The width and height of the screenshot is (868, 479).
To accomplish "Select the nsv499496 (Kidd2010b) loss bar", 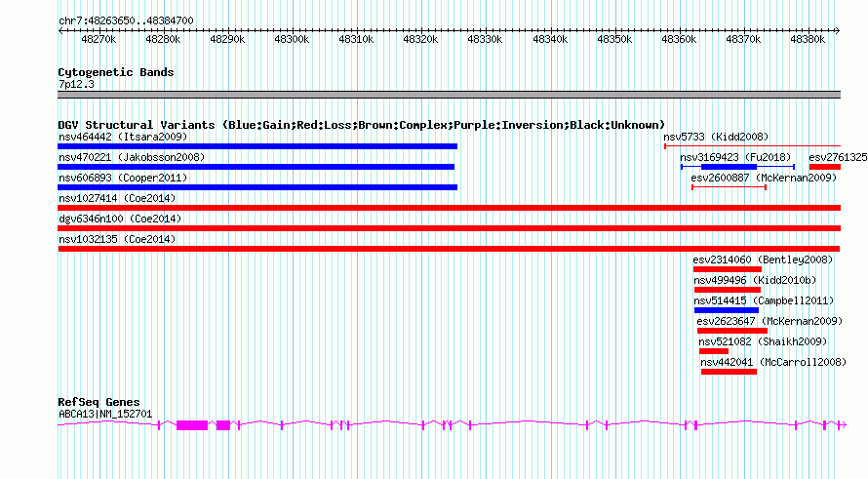I will point(728,290).
